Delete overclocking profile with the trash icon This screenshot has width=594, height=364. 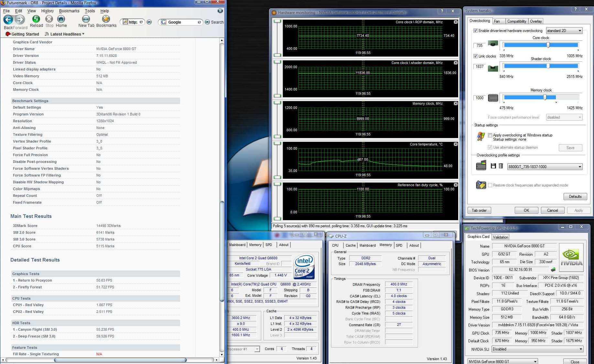(x=501, y=166)
